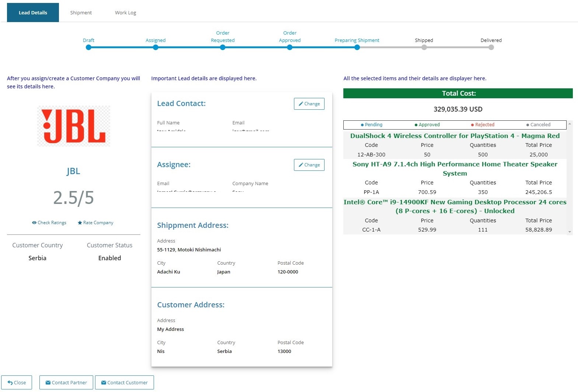Viewport: 578px width, 392px height.
Task: Click the price 529.99
Action: point(427,230)
